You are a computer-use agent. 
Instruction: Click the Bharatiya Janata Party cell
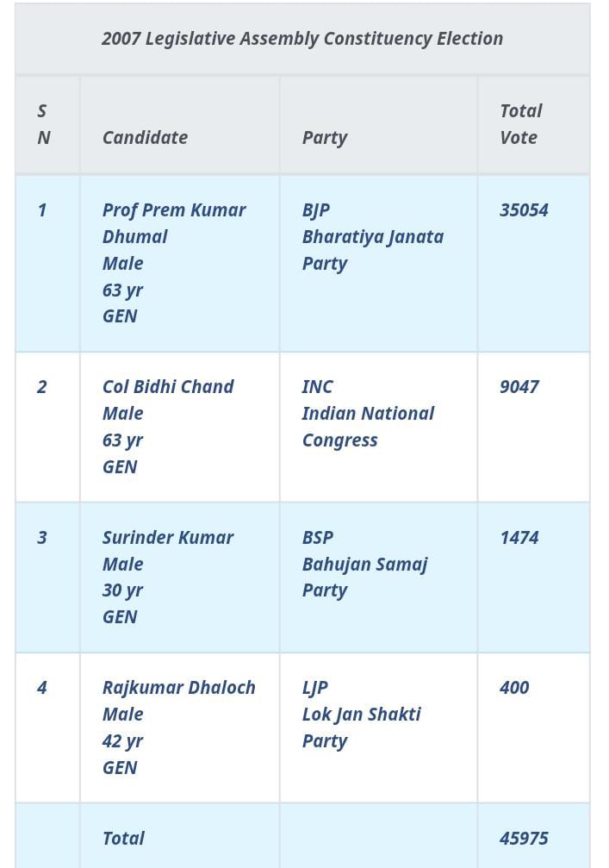(372, 236)
